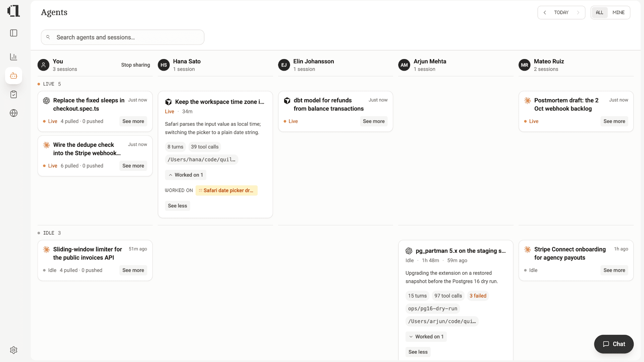Switch filter to MINE sessions
The height and width of the screenshot is (362, 644).
619,12
